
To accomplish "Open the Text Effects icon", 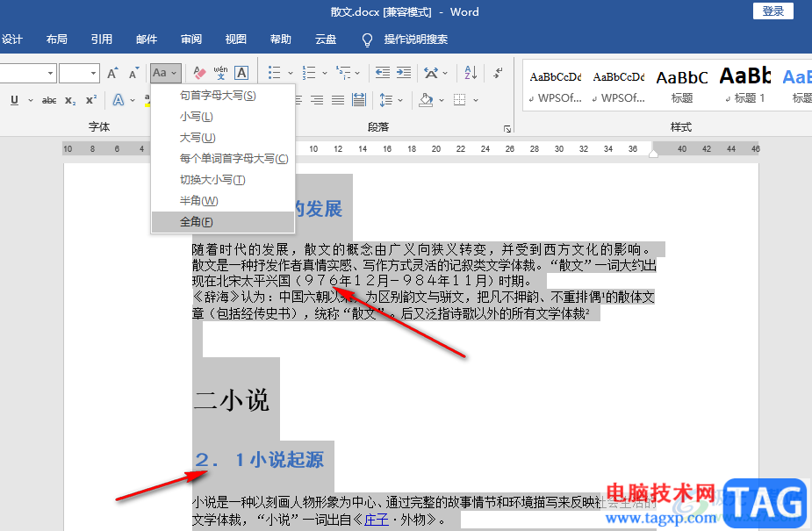I will (119, 100).
